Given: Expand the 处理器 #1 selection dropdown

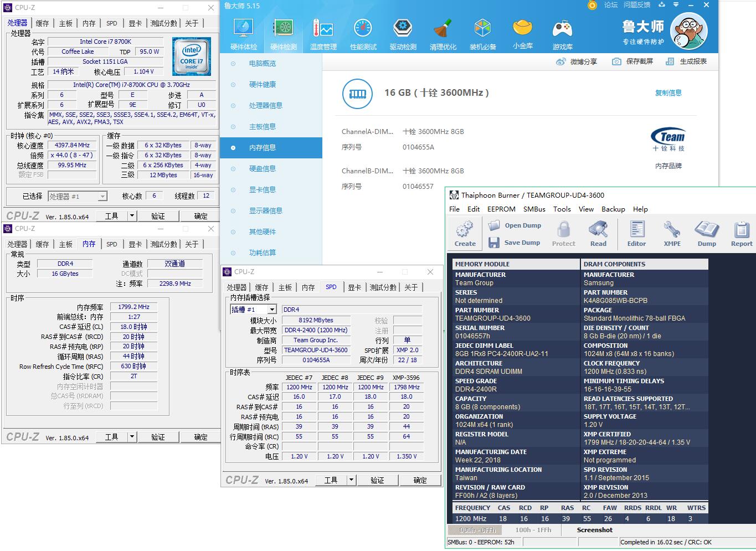Looking at the screenshot, I should [102, 197].
